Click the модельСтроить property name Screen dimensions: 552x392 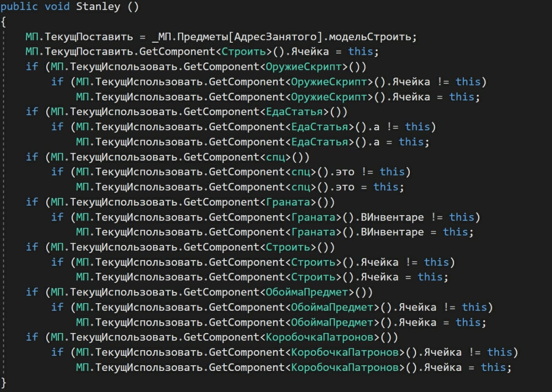tap(370, 37)
